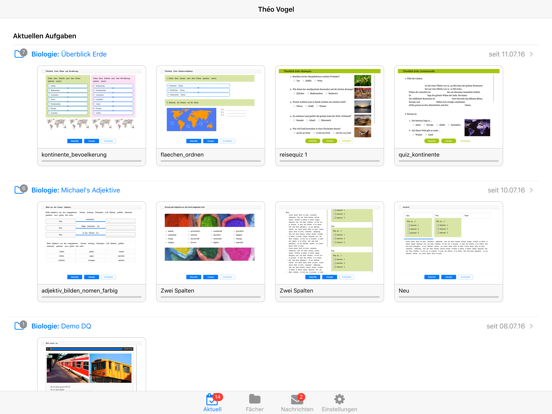Expand chevron next to seit 10.07.16

click(531, 190)
